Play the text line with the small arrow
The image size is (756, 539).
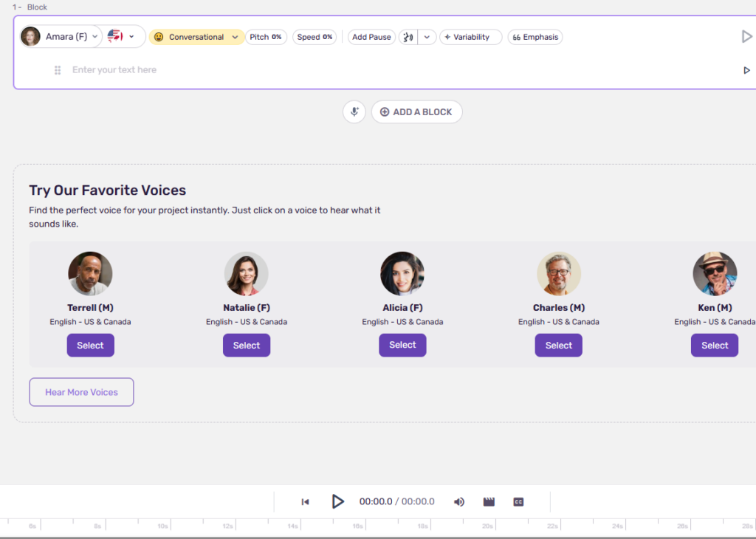click(x=746, y=70)
